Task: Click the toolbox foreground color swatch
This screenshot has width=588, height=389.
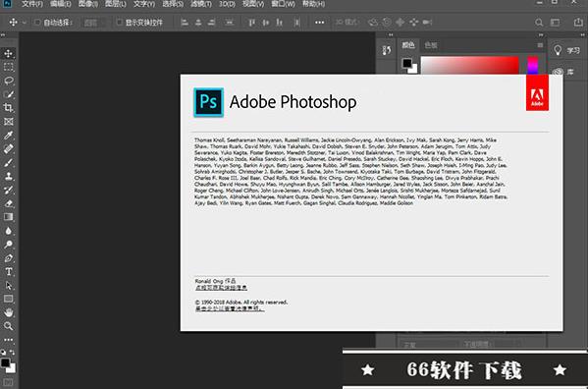Action: click(x=5, y=362)
